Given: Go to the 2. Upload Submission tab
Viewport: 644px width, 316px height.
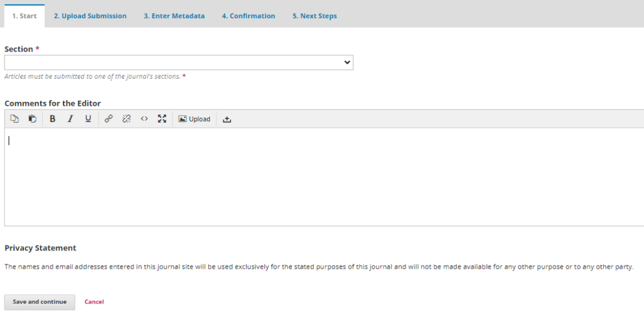Looking at the screenshot, I should tap(90, 16).
